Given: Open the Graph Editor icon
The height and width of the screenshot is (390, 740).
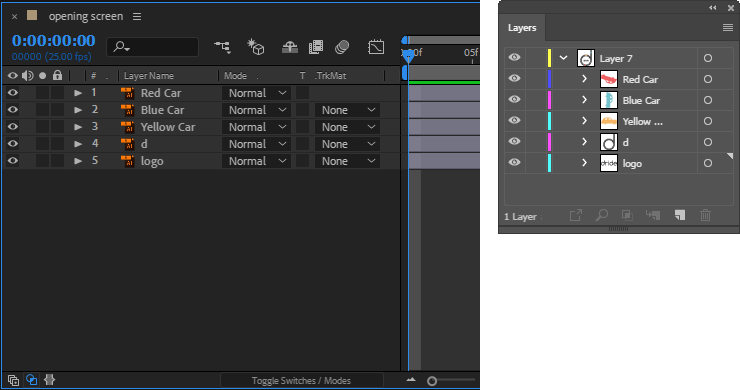Looking at the screenshot, I should [376, 47].
